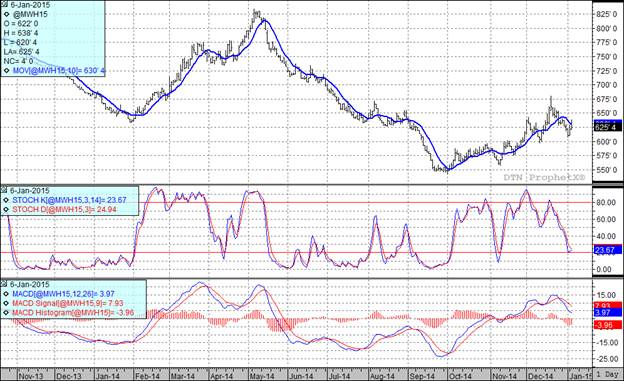Click the net change NC= 4' 0
The image size is (624, 381).
tap(18, 61)
